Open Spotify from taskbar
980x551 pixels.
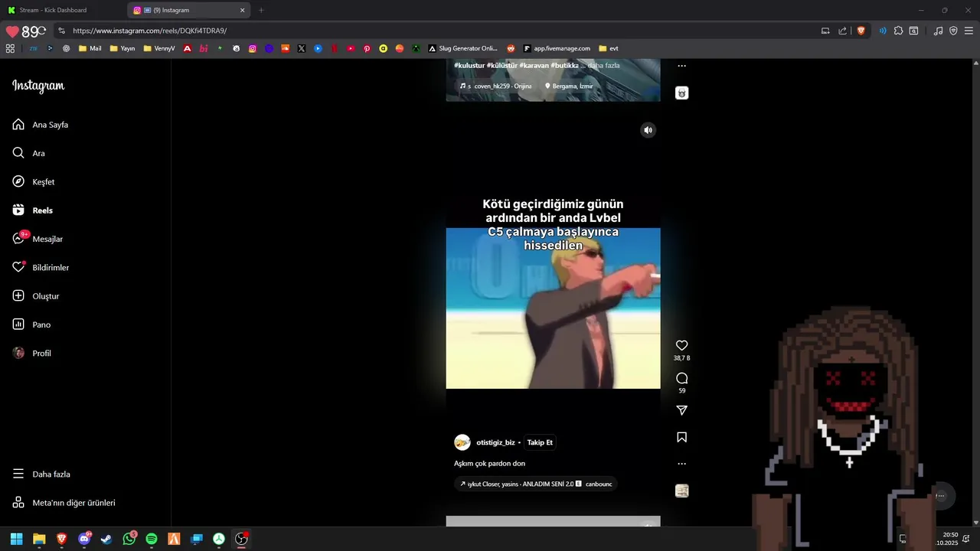(x=152, y=539)
